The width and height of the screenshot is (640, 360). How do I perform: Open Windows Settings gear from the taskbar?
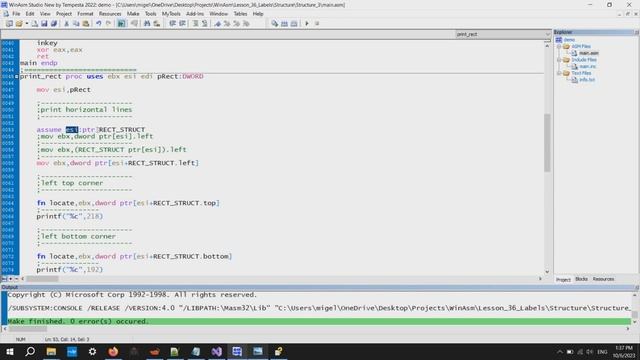[92, 351]
